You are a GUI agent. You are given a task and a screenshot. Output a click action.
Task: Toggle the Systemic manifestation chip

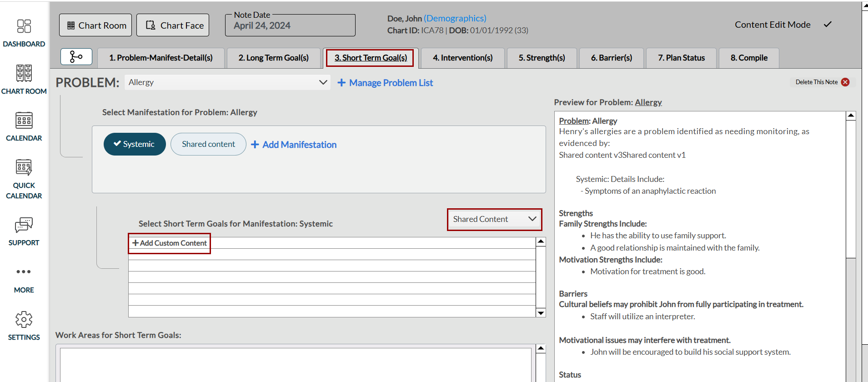pos(135,144)
